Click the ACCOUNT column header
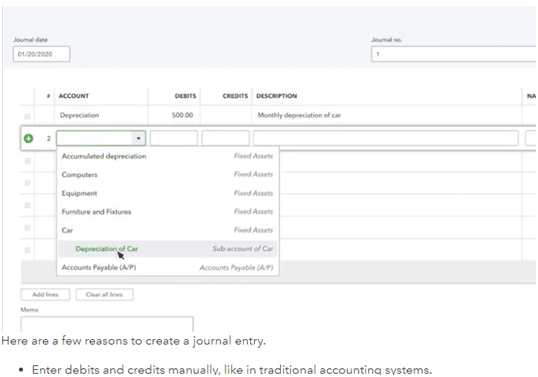 73,96
